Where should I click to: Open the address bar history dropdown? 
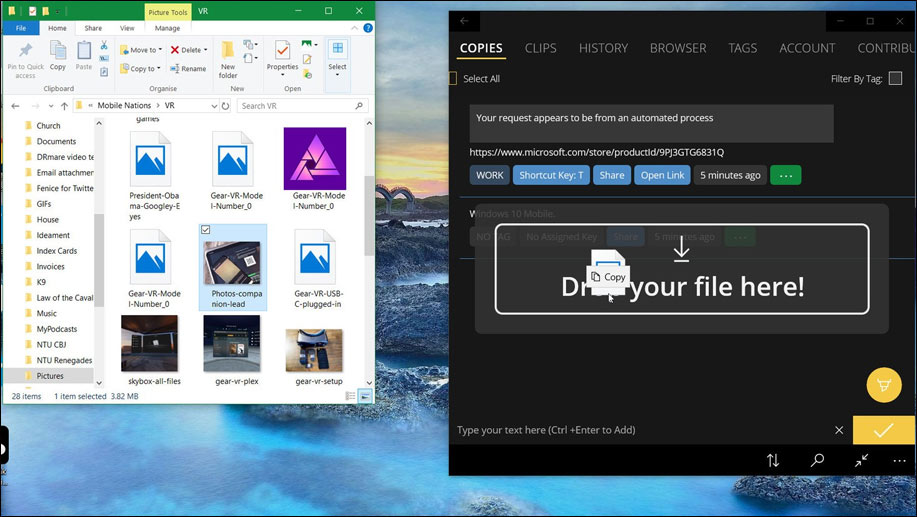(214, 106)
